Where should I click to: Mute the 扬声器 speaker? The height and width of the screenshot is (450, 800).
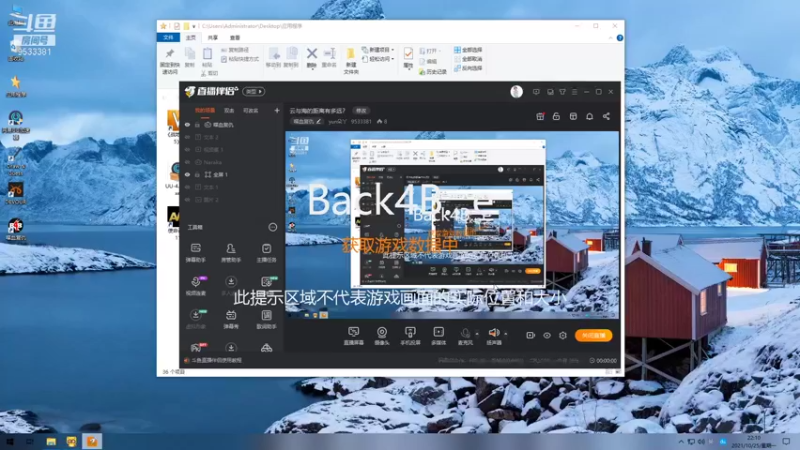(x=494, y=336)
